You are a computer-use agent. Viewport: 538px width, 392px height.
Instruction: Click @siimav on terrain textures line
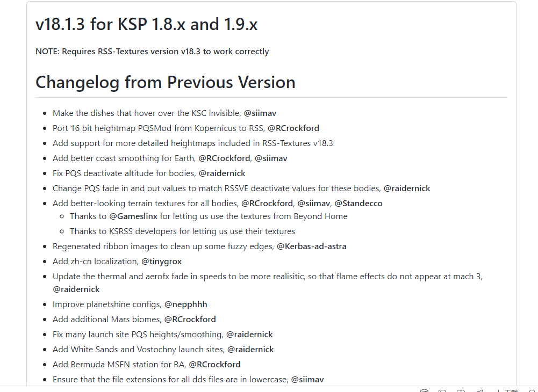click(314, 203)
